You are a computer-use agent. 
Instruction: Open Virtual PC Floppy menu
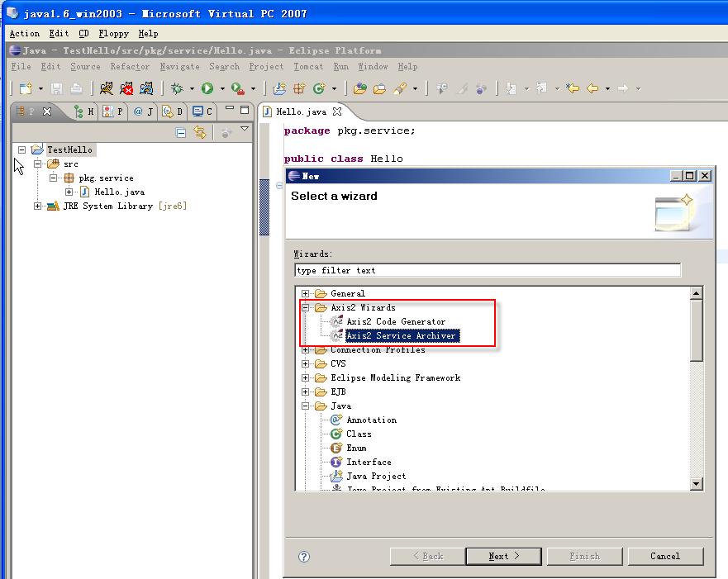113,33
